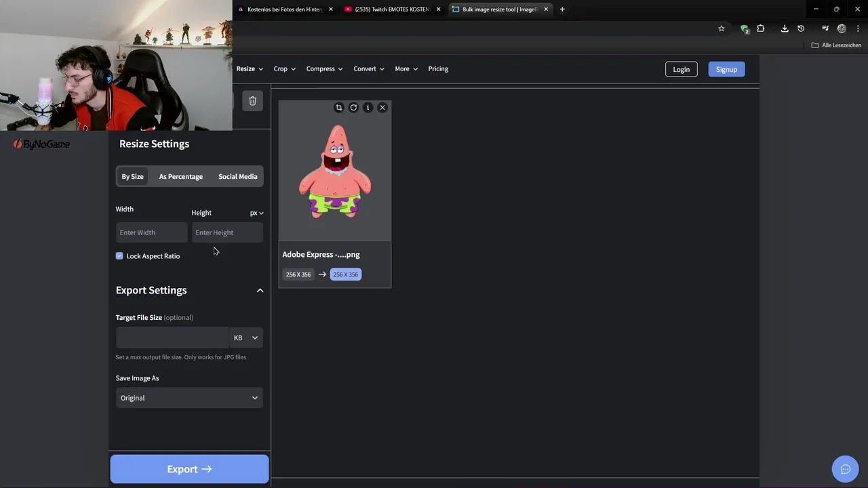Open the KB file size unit dropdown
The width and height of the screenshot is (868, 488).
click(x=245, y=338)
